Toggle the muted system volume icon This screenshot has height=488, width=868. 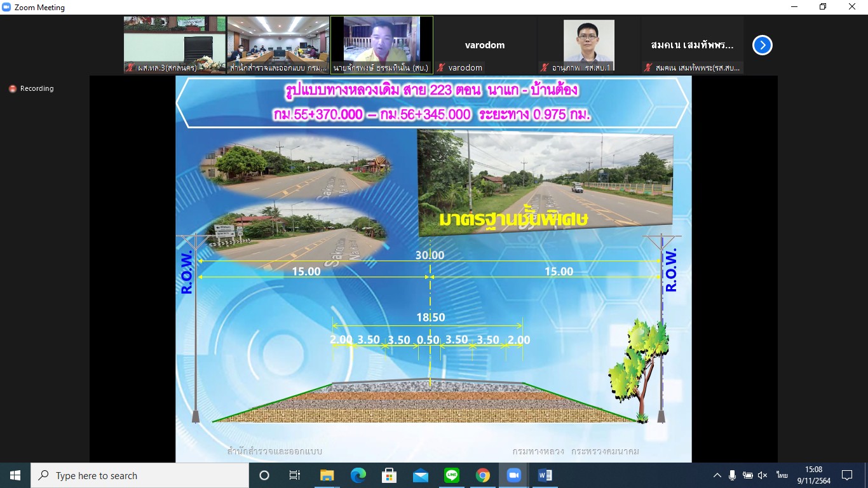[763, 475]
